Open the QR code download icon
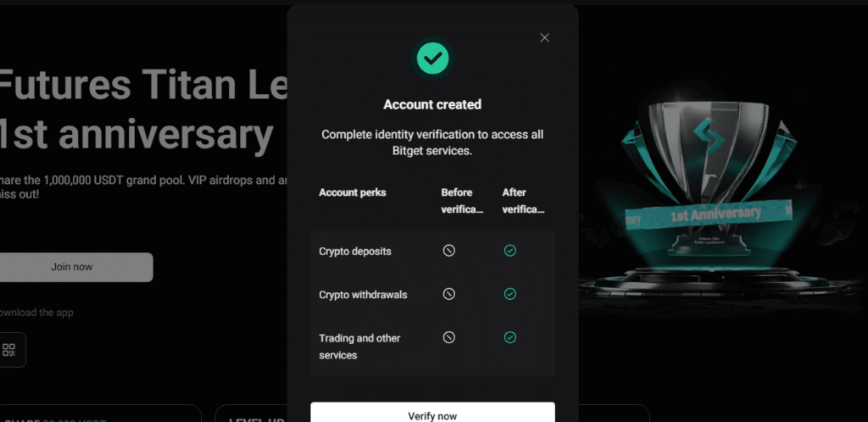This screenshot has height=422, width=868. click(9, 350)
